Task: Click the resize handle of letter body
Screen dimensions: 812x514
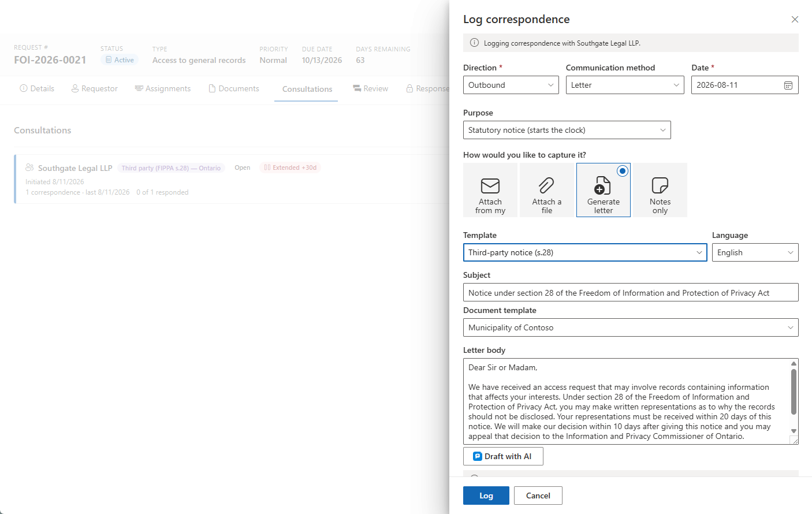Action: (794, 440)
